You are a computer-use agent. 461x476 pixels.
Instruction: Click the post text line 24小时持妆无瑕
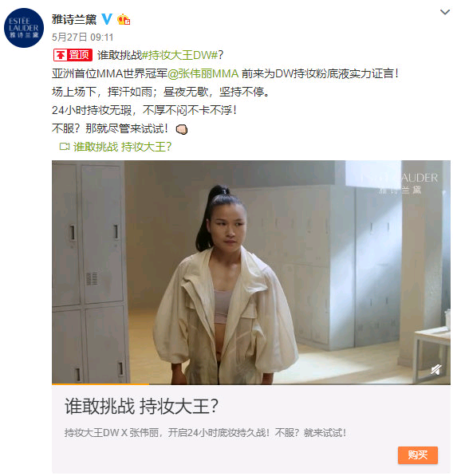pyautogui.click(x=144, y=110)
